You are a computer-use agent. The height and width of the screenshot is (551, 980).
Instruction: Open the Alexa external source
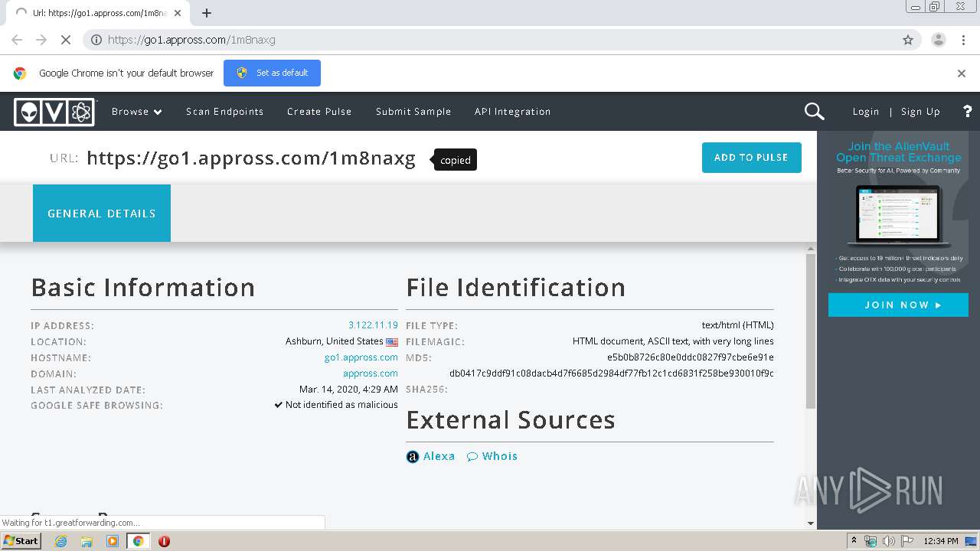click(439, 456)
